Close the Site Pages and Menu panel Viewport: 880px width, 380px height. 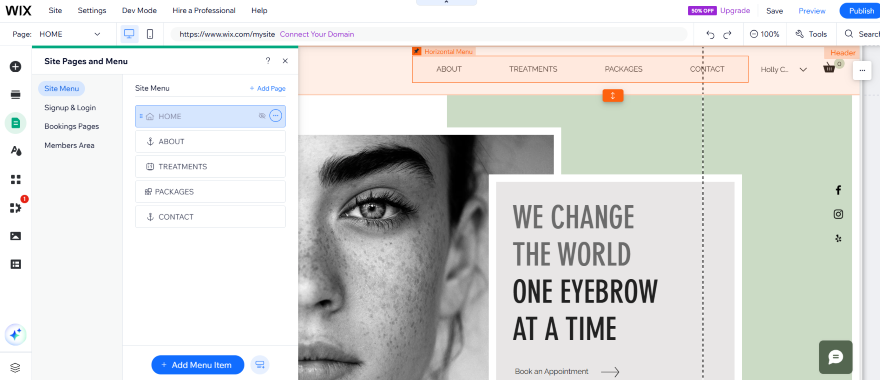[x=285, y=61]
